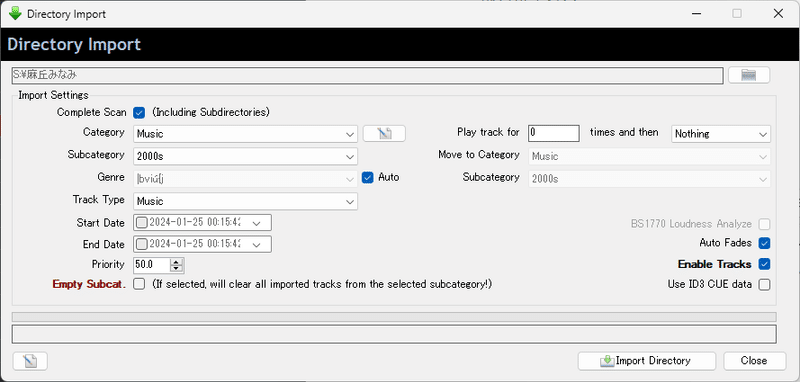Toggle the Enable Tracks checkbox
Screen dimensions: 800x382
point(764,264)
